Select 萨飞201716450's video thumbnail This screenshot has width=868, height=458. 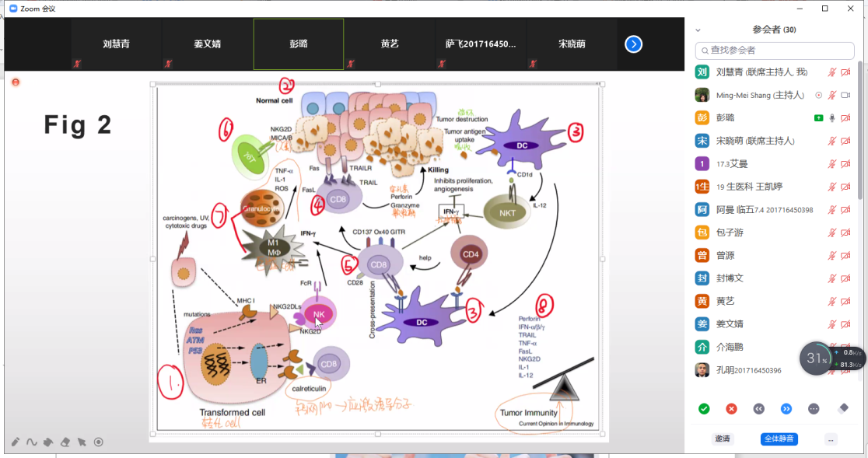tap(481, 44)
